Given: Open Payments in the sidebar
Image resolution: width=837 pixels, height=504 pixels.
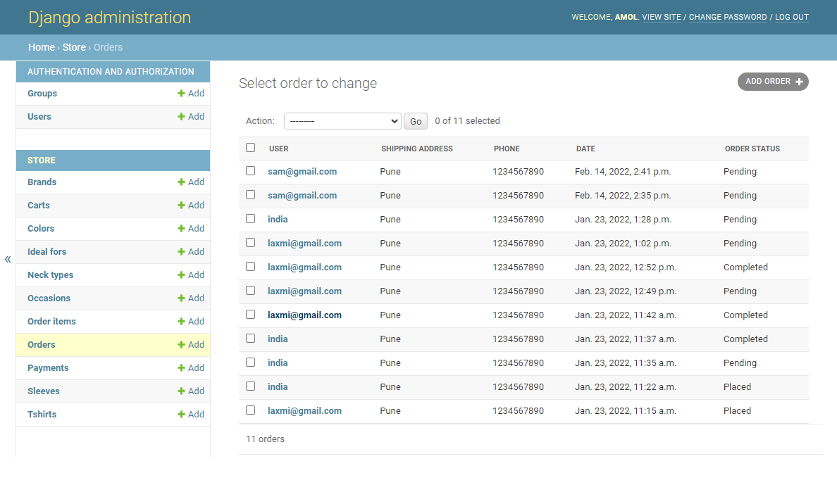Looking at the screenshot, I should (x=48, y=368).
